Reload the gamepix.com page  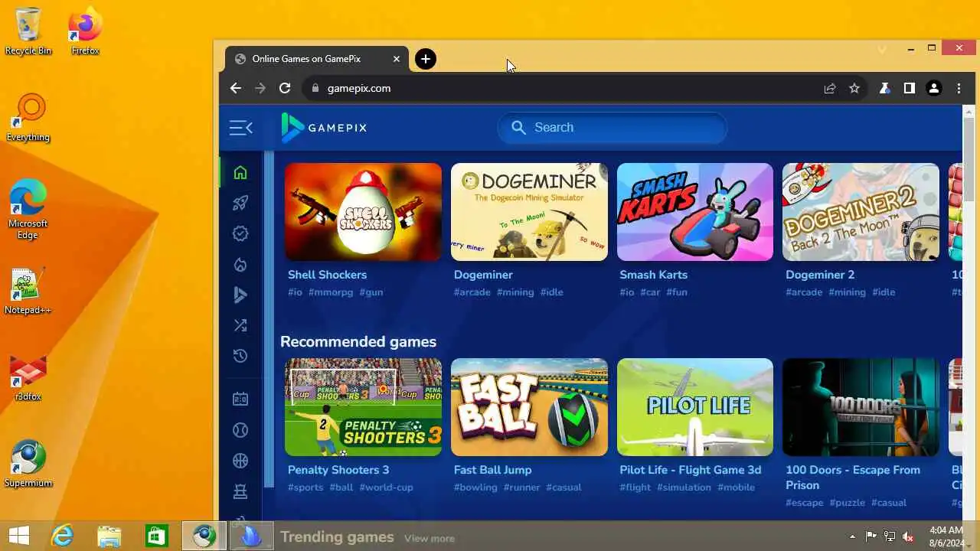pyautogui.click(x=285, y=88)
